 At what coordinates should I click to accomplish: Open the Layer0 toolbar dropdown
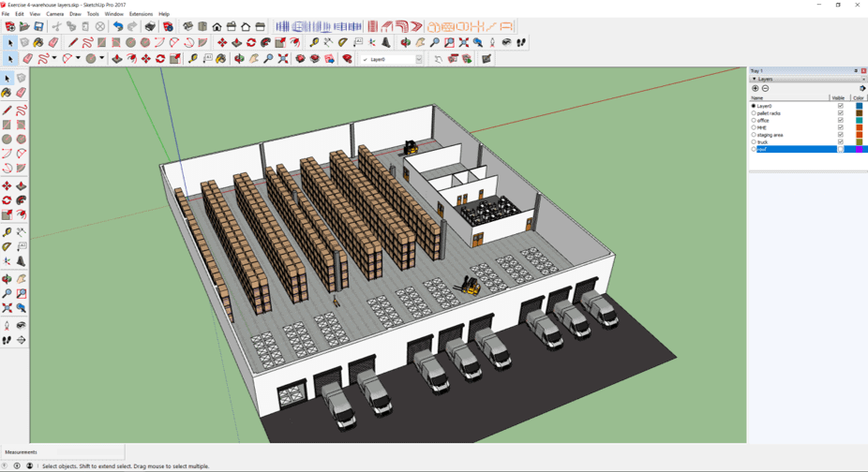pyautogui.click(x=419, y=59)
